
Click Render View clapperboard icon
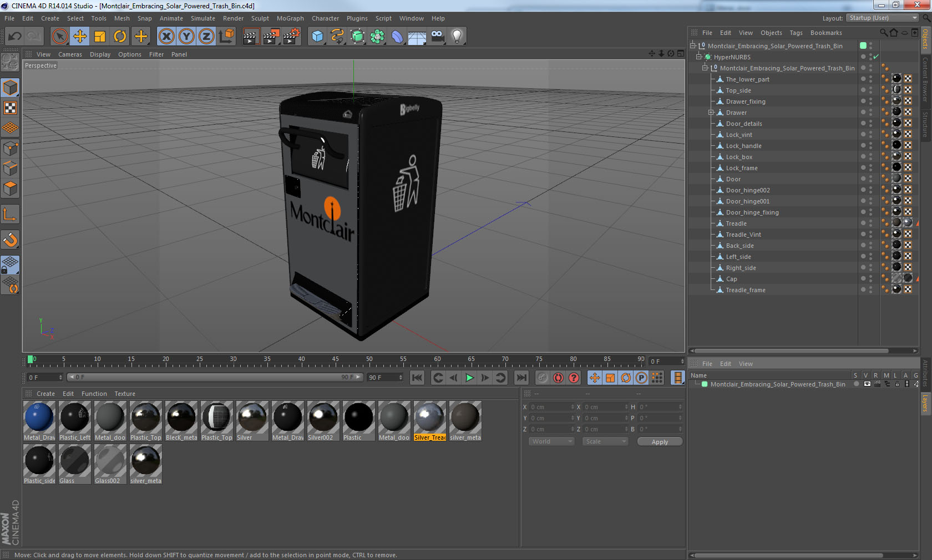251,37
